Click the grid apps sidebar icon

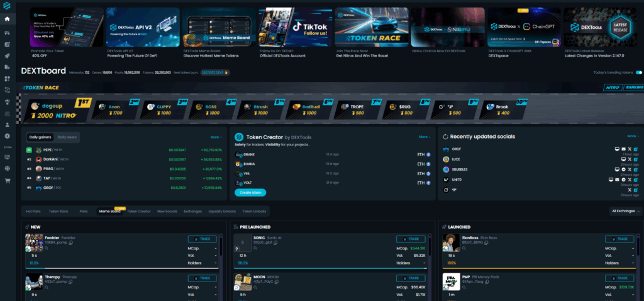pyautogui.click(x=8, y=79)
